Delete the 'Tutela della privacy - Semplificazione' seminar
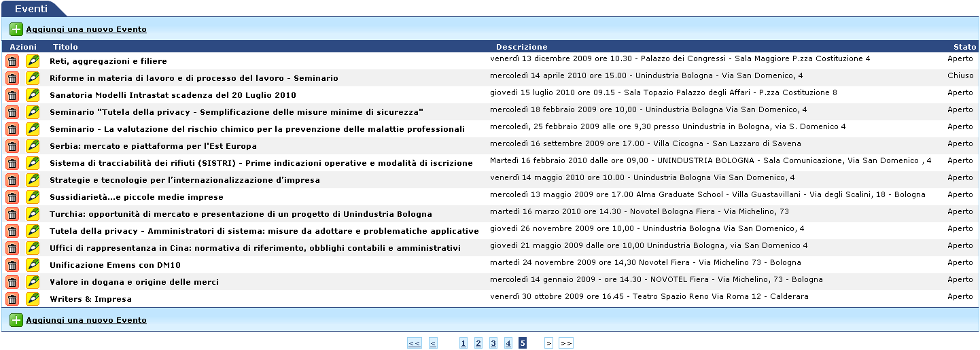The image size is (980, 350). click(x=12, y=112)
